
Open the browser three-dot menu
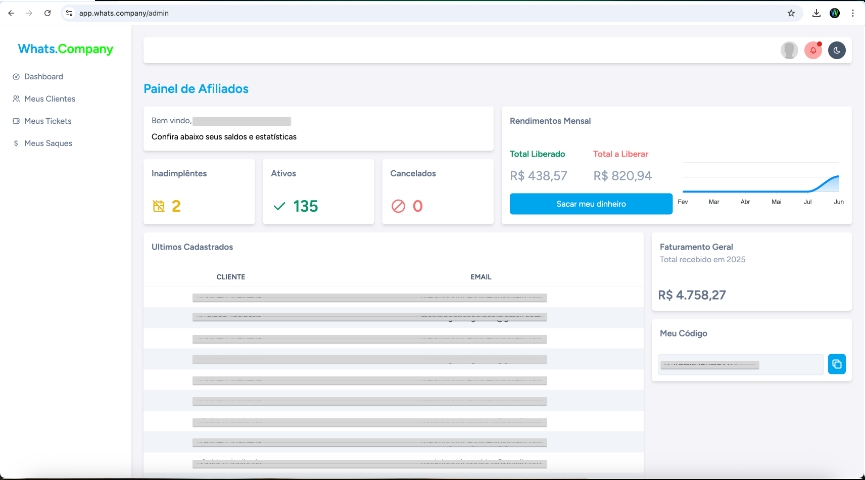(x=852, y=13)
